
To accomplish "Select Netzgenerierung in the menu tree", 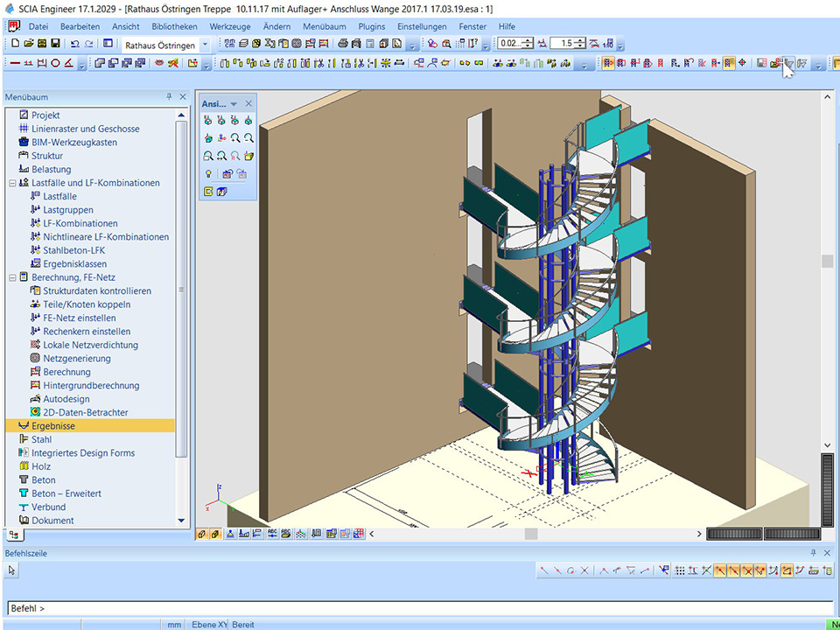I will coord(77,359).
